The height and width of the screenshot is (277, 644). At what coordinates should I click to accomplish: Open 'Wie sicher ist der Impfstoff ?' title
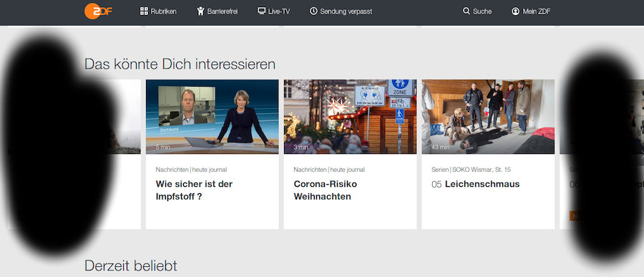tap(194, 190)
